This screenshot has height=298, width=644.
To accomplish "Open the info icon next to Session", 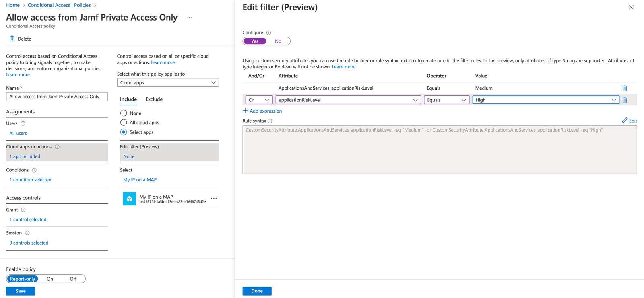I will tap(27, 233).
